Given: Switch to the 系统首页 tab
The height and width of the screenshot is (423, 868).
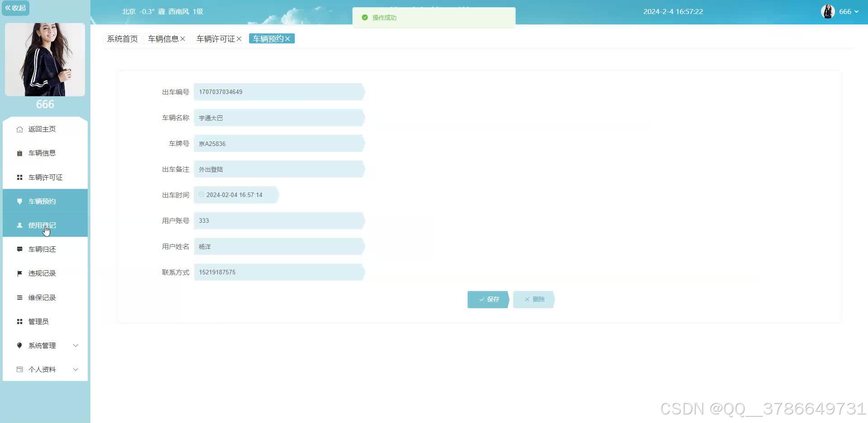Looking at the screenshot, I should 122,39.
